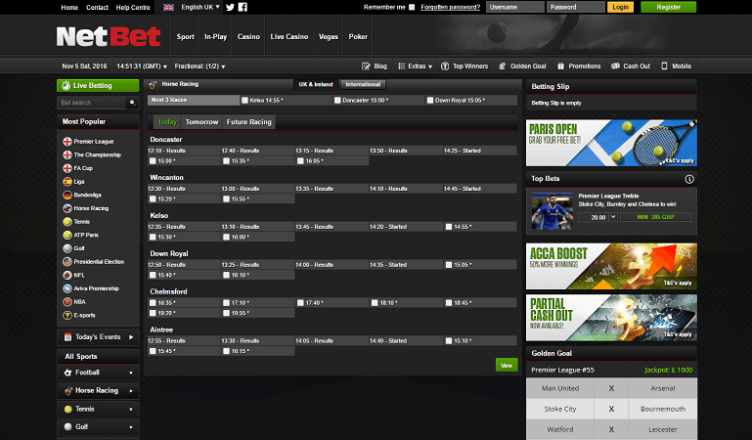Screen dimensions: 752x440
Task: Open NetBet's Twitter page icon
Action: pos(230,7)
